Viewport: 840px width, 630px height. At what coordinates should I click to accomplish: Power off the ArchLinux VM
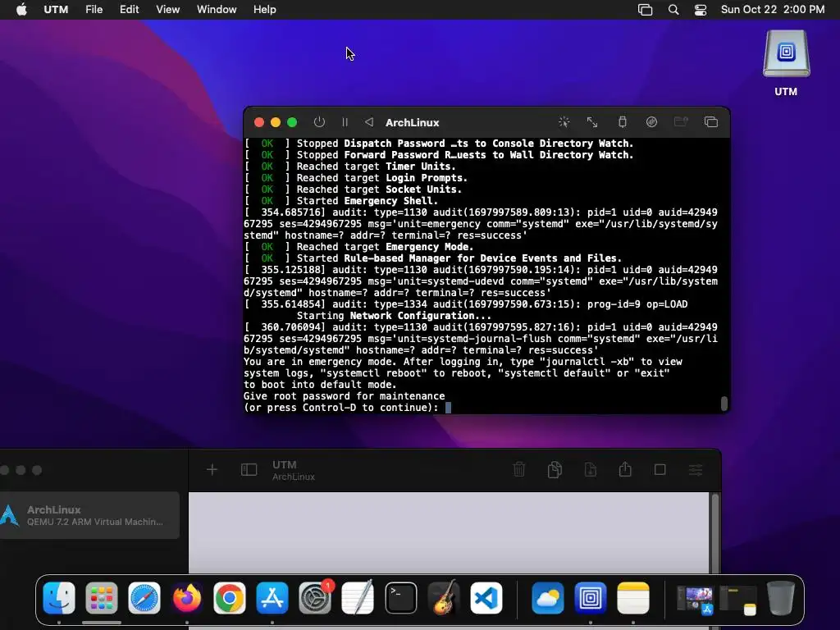[319, 122]
